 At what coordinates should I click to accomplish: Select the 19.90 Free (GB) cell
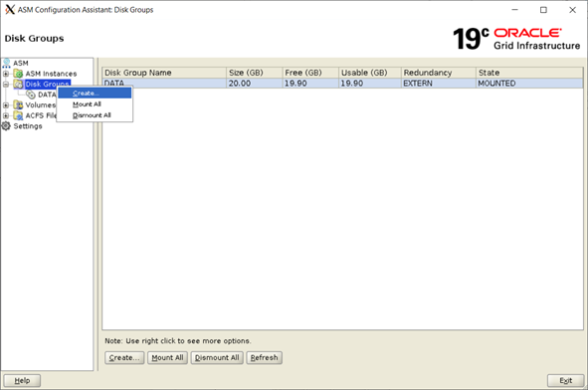click(310, 84)
